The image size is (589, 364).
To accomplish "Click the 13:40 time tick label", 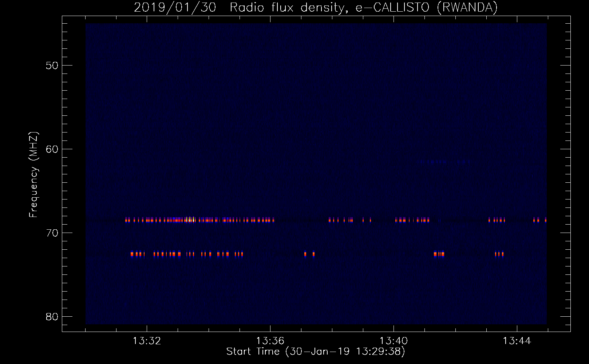I will click(x=394, y=341).
